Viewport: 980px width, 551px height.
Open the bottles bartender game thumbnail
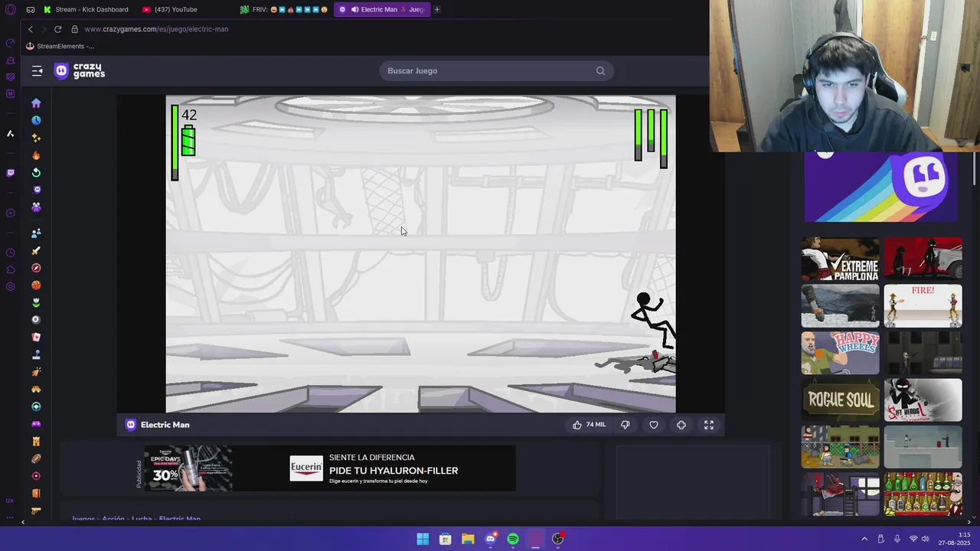[923, 494]
